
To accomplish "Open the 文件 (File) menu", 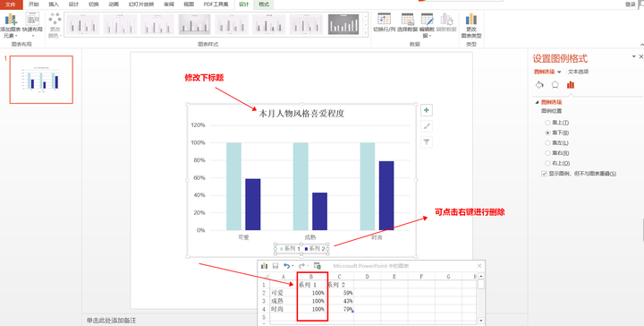I will click(10, 4).
